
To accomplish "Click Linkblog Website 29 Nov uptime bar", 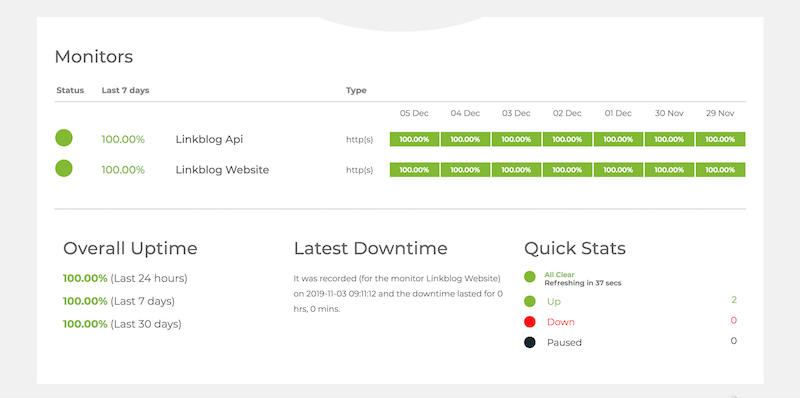I will (720, 170).
